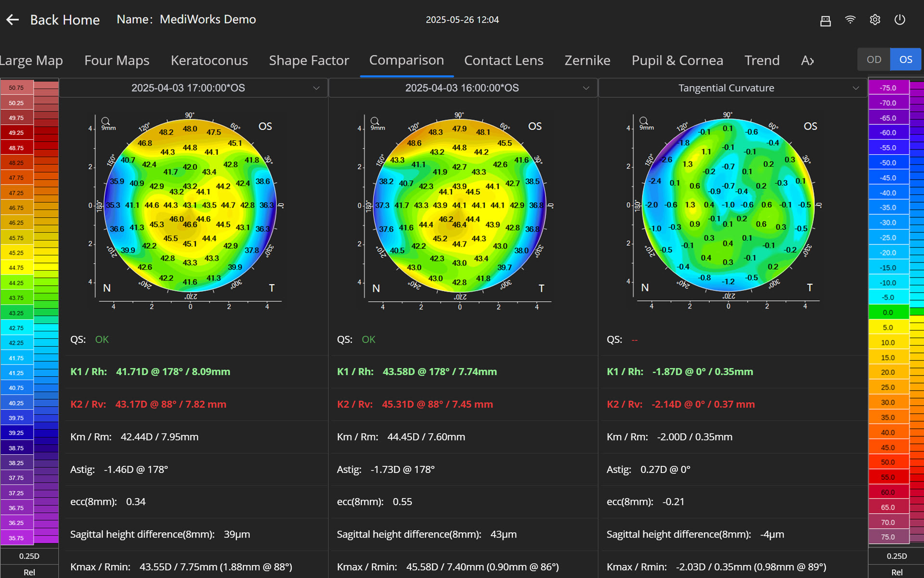Click magnifier icon on tangential difference map
Image resolution: width=924 pixels, height=578 pixels.
click(x=643, y=120)
